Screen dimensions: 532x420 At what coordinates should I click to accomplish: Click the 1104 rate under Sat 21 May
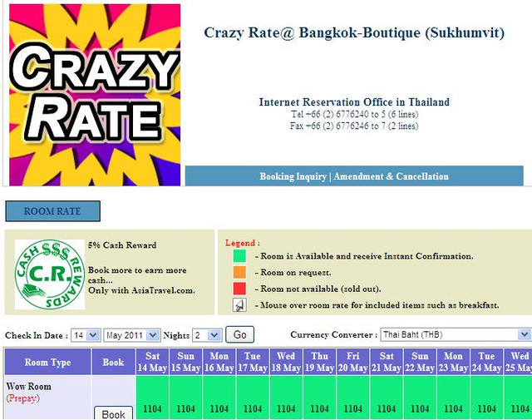387,409
